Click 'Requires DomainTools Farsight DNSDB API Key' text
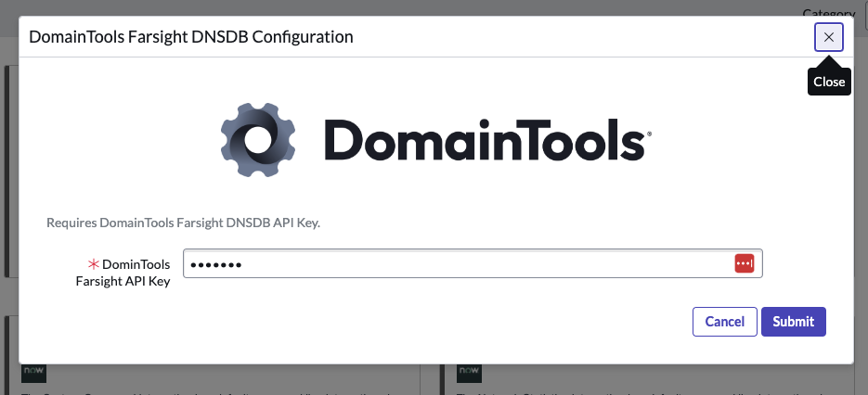 [x=183, y=223]
